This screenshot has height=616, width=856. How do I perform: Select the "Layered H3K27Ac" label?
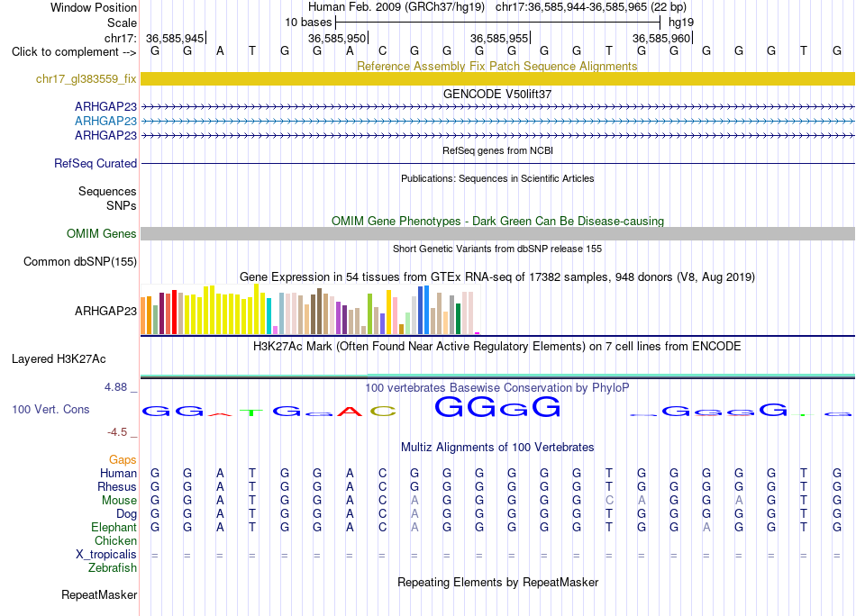[59, 359]
